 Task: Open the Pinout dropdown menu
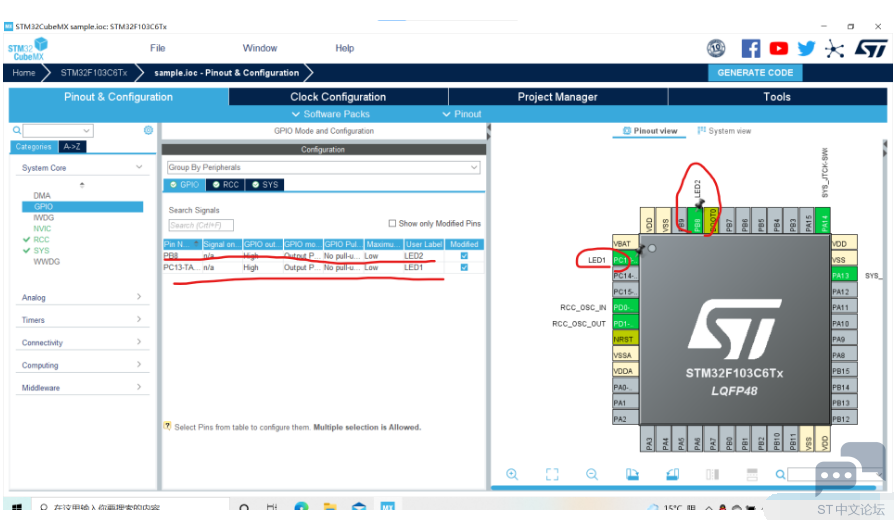click(462, 114)
